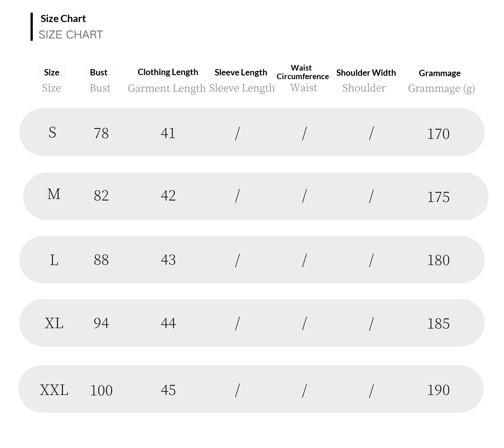Screen dimensions: 504x448
Task: Click the Grammage column header
Action: click(x=439, y=73)
